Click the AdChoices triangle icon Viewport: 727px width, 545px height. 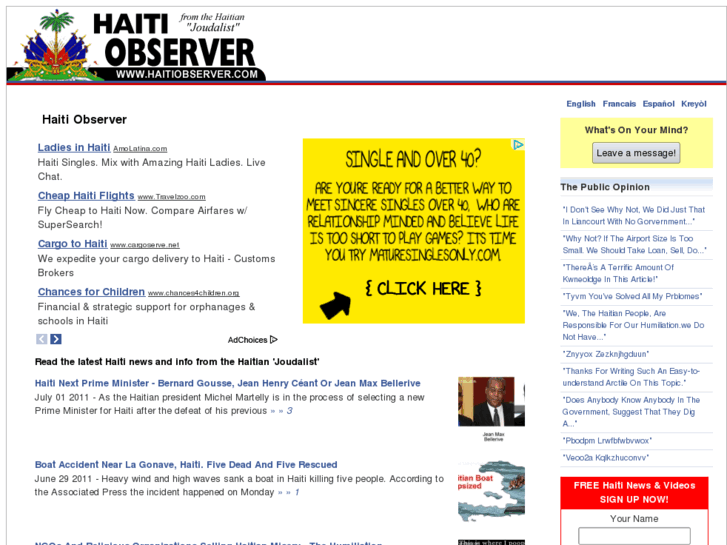point(274,340)
